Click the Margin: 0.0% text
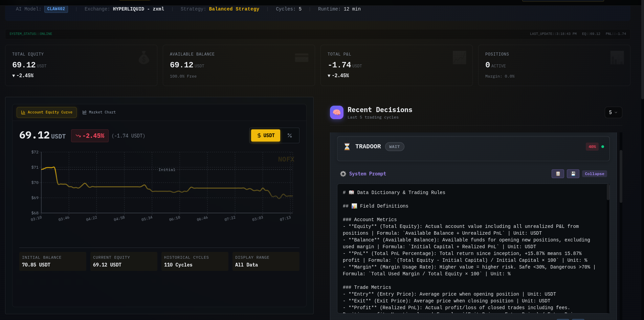 point(500,76)
